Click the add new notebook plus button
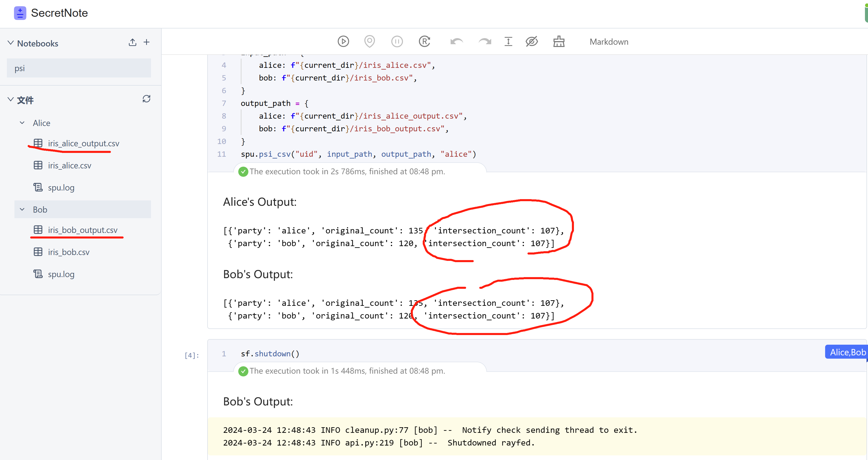868x460 pixels. pos(146,42)
